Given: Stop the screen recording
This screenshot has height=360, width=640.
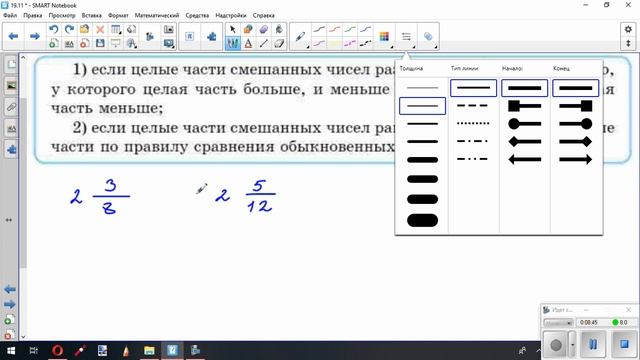Looking at the screenshot, I should point(624,344).
